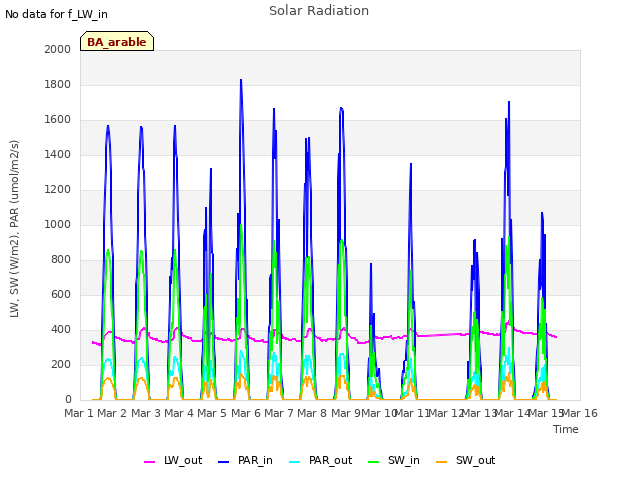This screenshot has width=640, height=480.
Task: Click the 0 y-axis tick label
Action: 68,400
